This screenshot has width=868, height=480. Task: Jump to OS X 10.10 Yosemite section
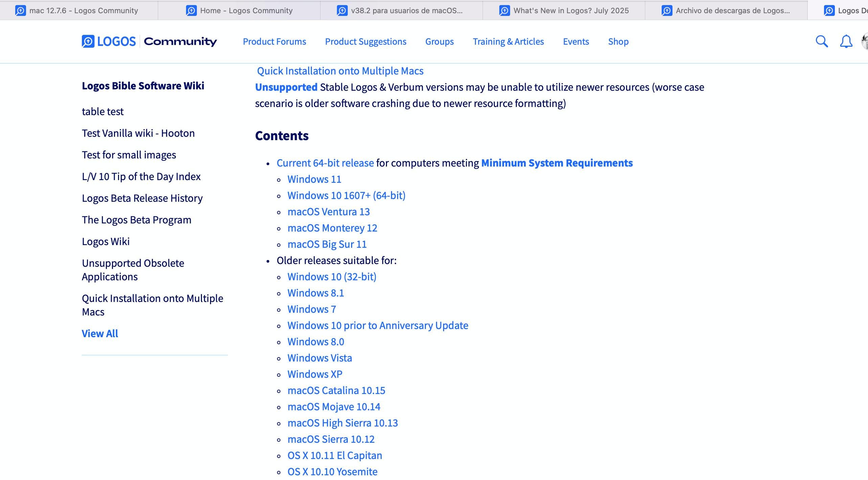click(x=332, y=472)
